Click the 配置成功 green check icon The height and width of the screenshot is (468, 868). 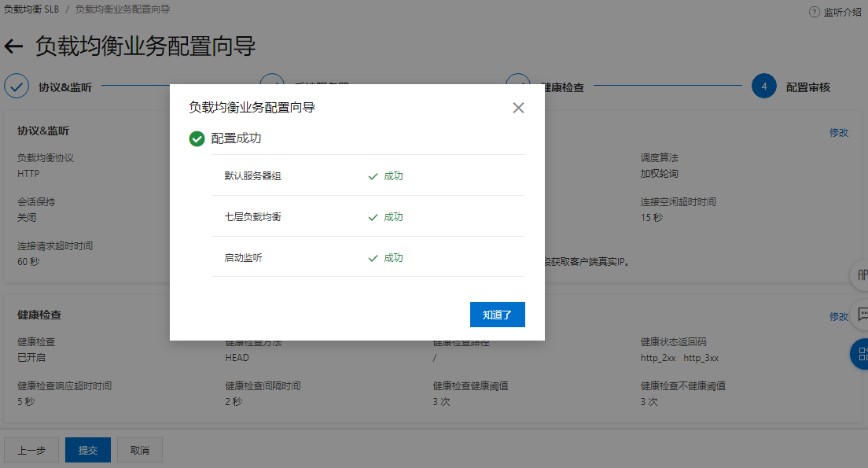point(197,138)
